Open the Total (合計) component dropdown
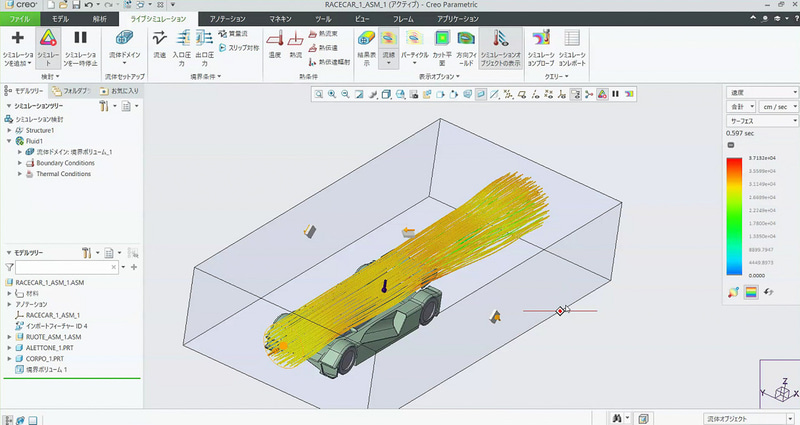The width and height of the screenshot is (800, 425). coord(741,107)
